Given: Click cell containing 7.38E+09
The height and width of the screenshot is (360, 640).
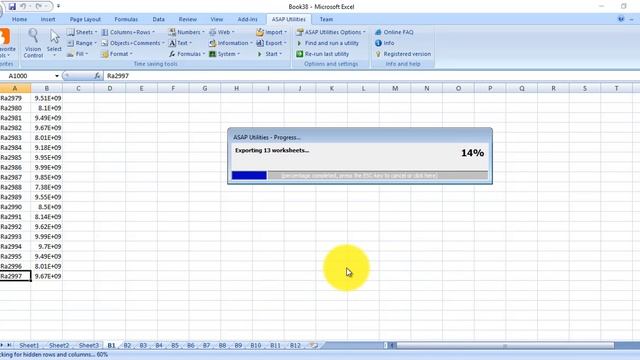Looking at the screenshot, I should [x=47, y=187].
